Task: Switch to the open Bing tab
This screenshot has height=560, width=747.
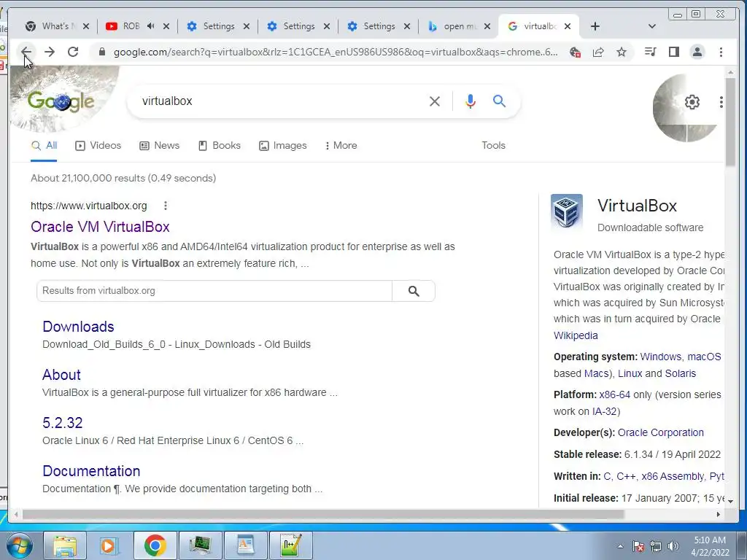Action: (x=454, y=27)
